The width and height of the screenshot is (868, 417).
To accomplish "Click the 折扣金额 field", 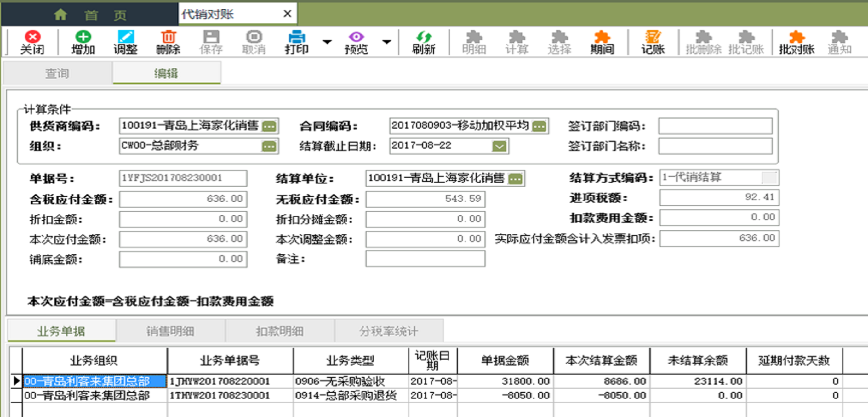I will (183, 219).
